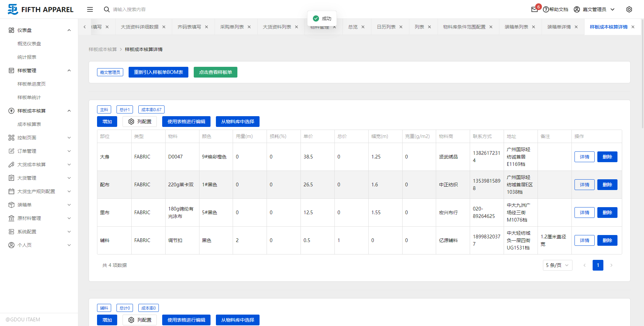Close the 齐码表填写 tab
Screen dimensions: 644x326
[206, 27]
